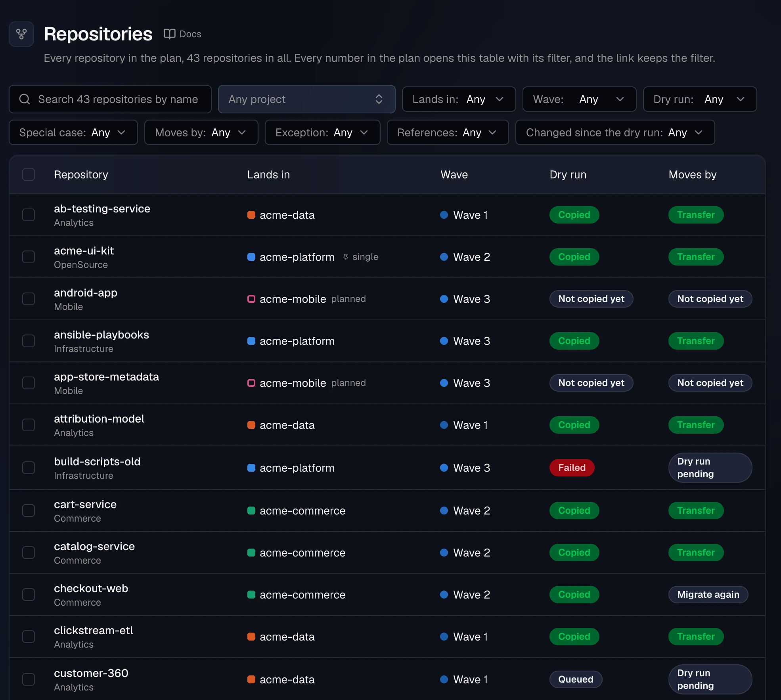781x700 pixels.
Task: Expand the References filter dropdown
Action: [x=448, y=132]
